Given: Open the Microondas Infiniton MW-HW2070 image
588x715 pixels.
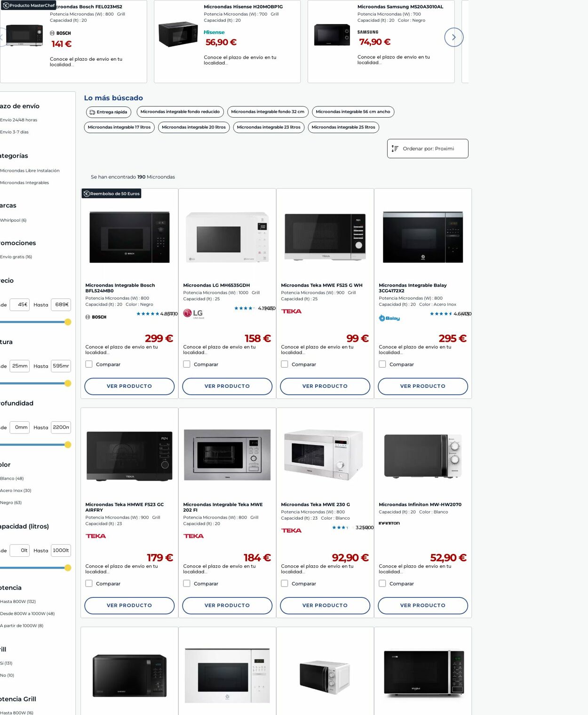Looking at the screenshot, I should point(423,456).
